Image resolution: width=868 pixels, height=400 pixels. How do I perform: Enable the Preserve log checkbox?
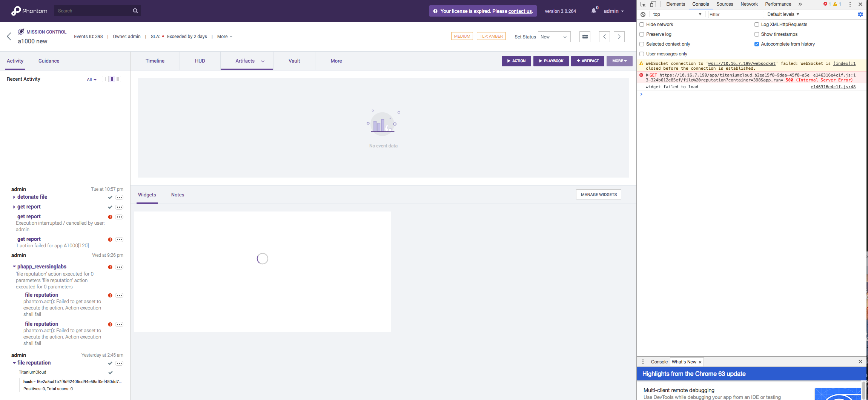click(x=642, y=34)
